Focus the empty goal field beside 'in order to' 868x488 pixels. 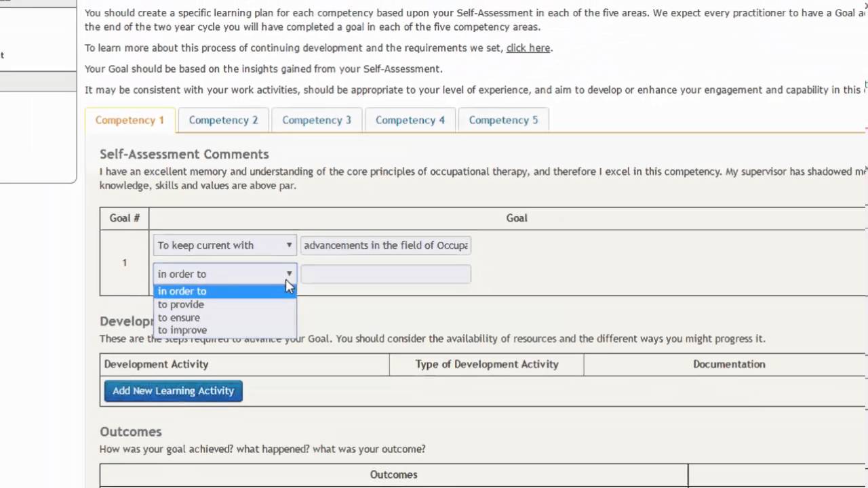[385, 274]
